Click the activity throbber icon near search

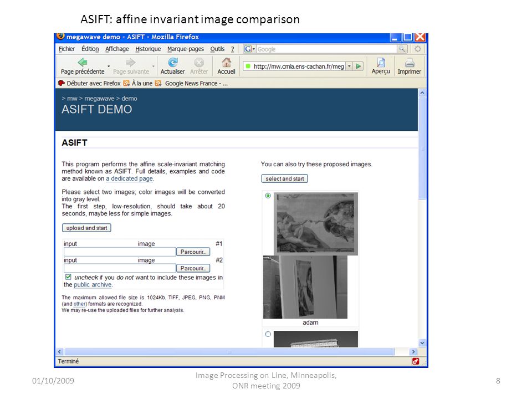(x=418, y=49)
